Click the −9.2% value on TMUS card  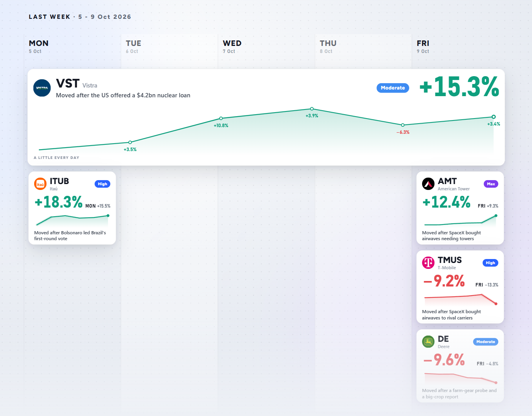444,281
